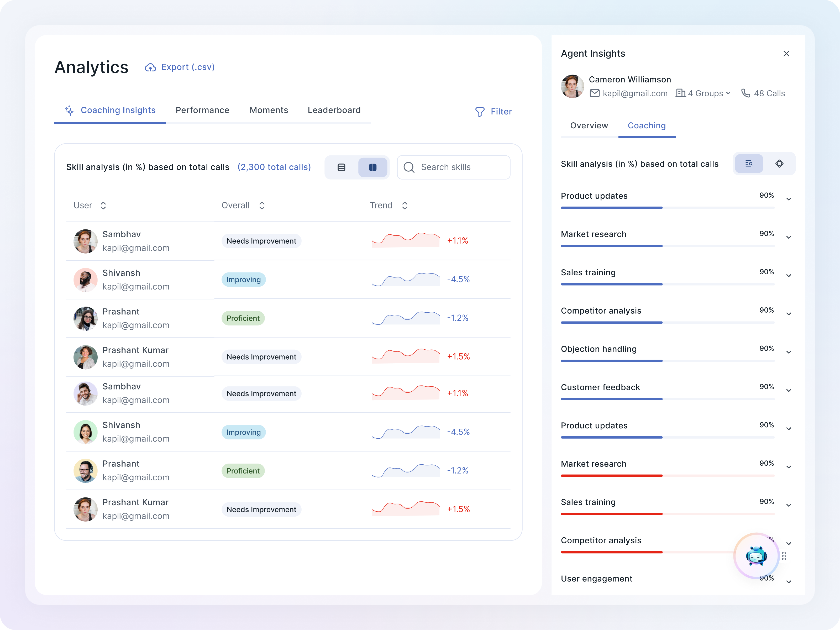Switch to the column view toggle
The width and height of the screenshot is (840, 630).
pos(372,167)
